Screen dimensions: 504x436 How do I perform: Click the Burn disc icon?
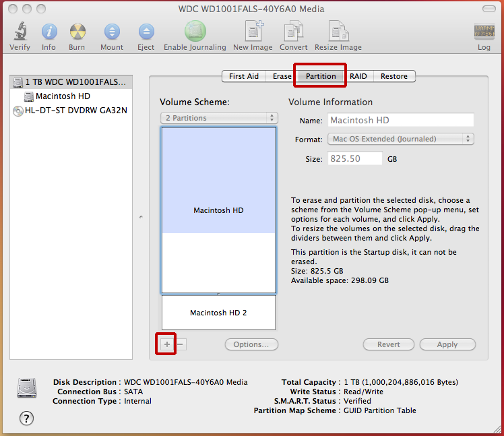click(77, 32)
